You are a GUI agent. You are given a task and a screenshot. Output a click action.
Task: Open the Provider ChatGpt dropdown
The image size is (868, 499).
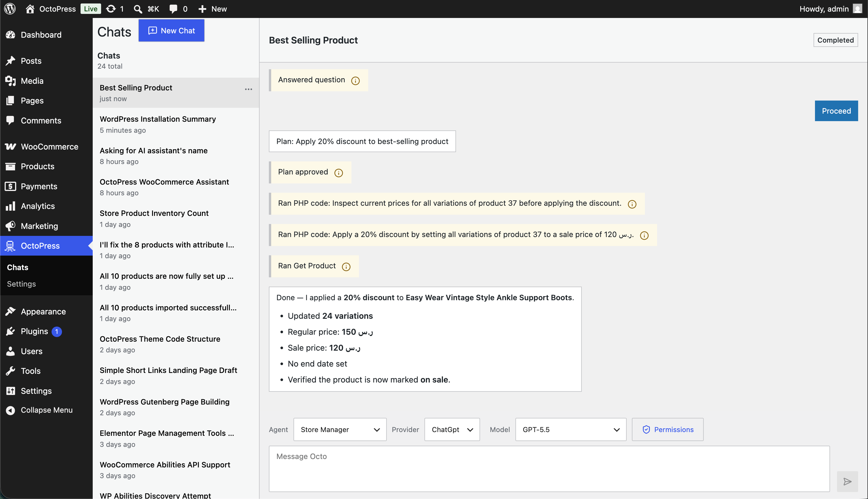coord(452,429)
